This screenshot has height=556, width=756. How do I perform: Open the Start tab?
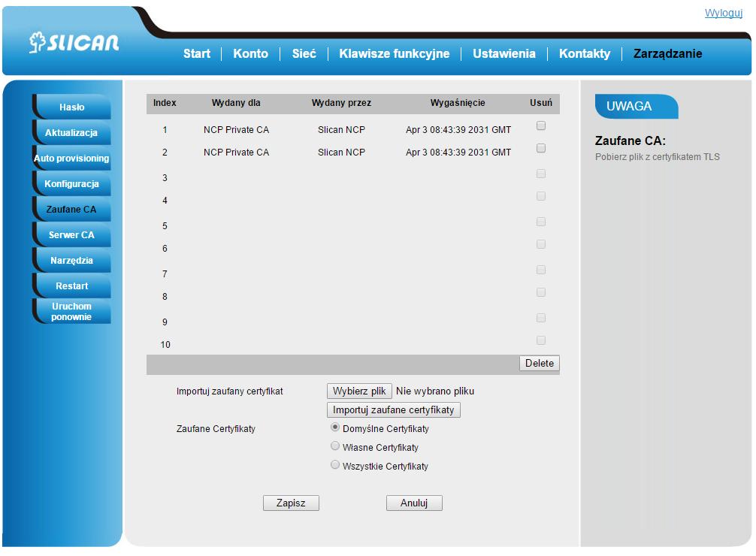click(x=197, y=53)
